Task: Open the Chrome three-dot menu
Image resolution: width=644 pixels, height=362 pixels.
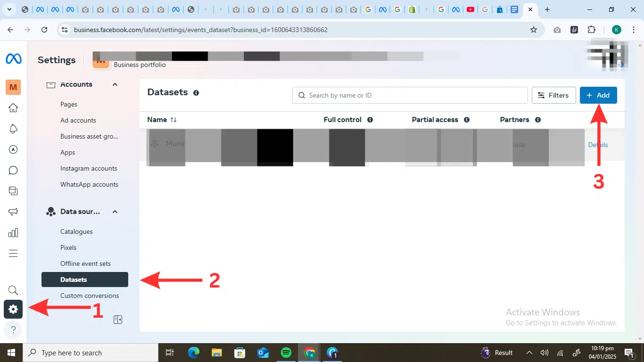Action: 633,30
